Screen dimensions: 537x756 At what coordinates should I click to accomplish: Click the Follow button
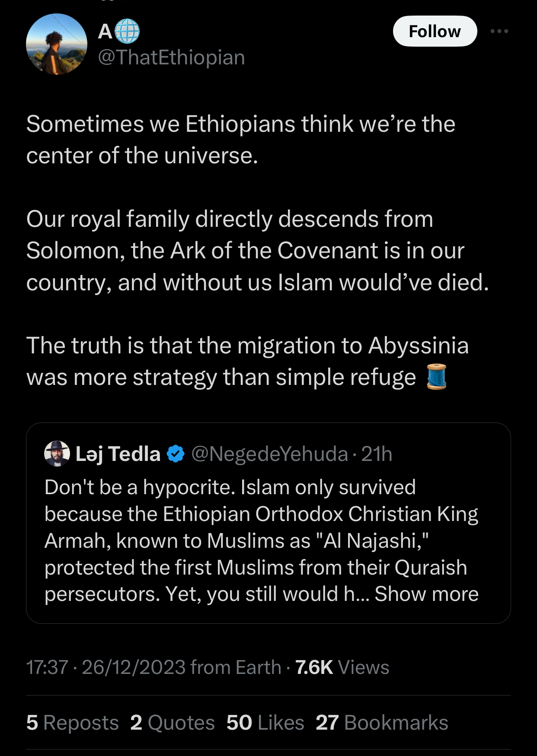pos(435,32)
